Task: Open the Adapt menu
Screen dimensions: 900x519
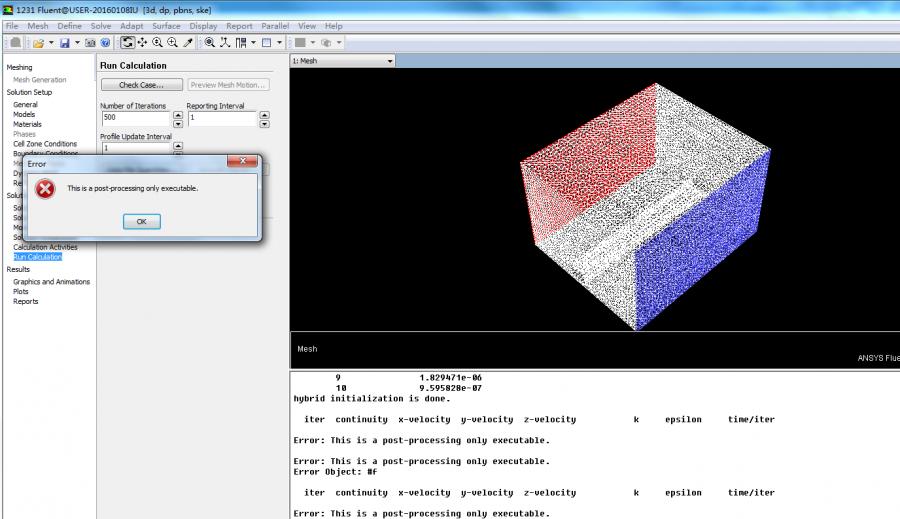Action: click(131, 26)
